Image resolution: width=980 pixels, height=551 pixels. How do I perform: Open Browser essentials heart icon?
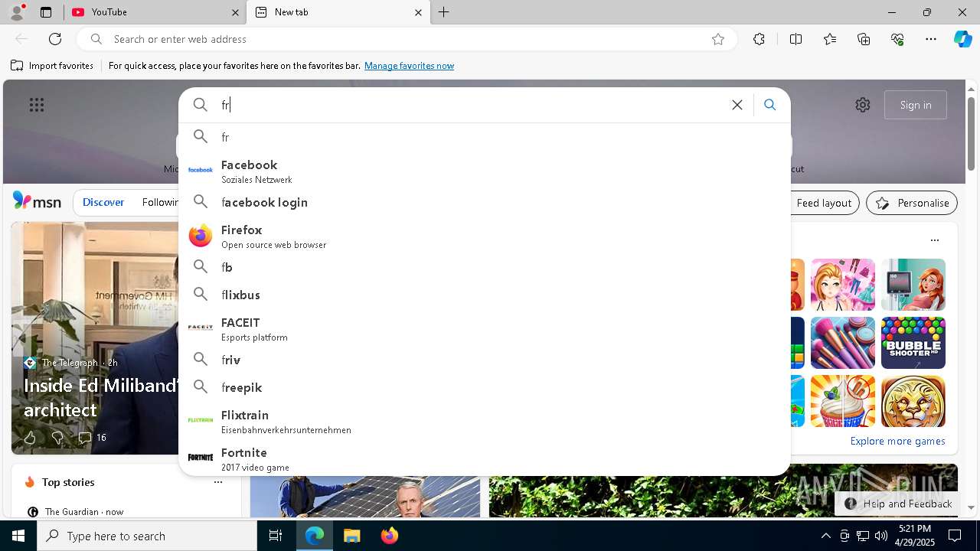pyautogui.click(x=897, y=39)
